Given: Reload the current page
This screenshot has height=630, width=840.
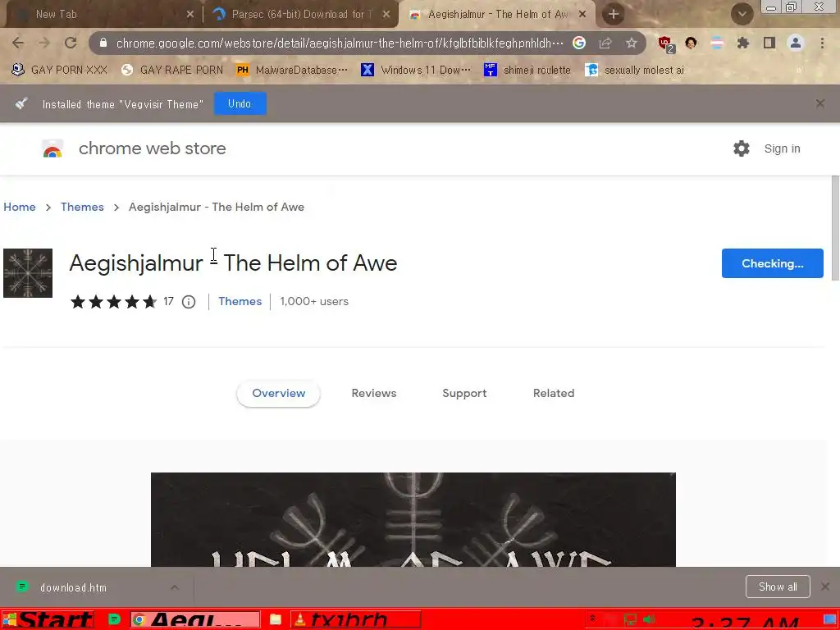Looking at the screenshot, I should pos(71,43).
